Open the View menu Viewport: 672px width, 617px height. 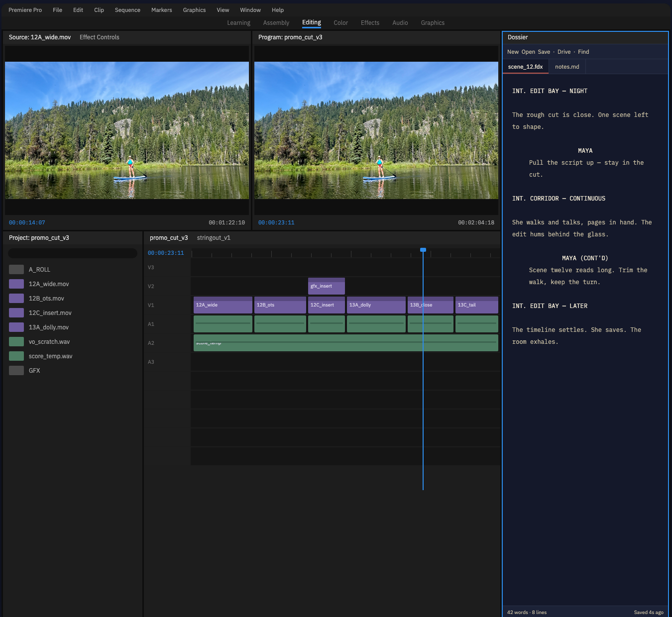tap(223, 10)
